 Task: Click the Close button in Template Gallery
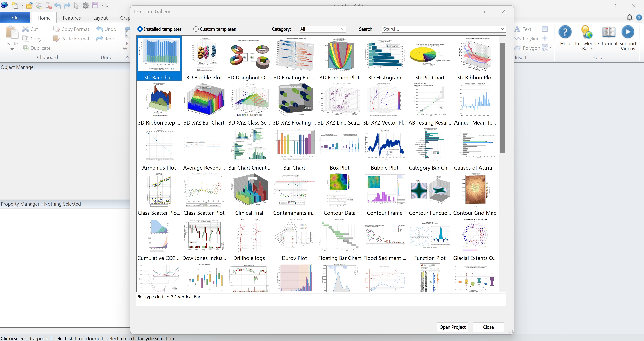(488, 327)
